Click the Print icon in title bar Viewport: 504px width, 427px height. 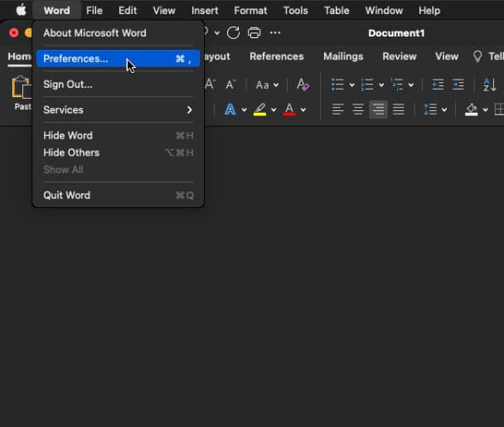[254, 33]
